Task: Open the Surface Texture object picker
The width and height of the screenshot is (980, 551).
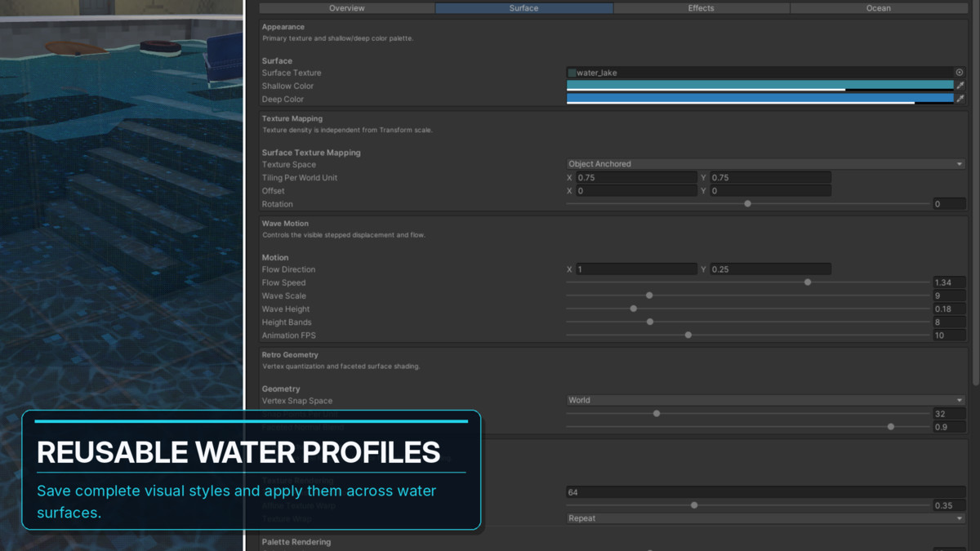Action: pos(960,73)
